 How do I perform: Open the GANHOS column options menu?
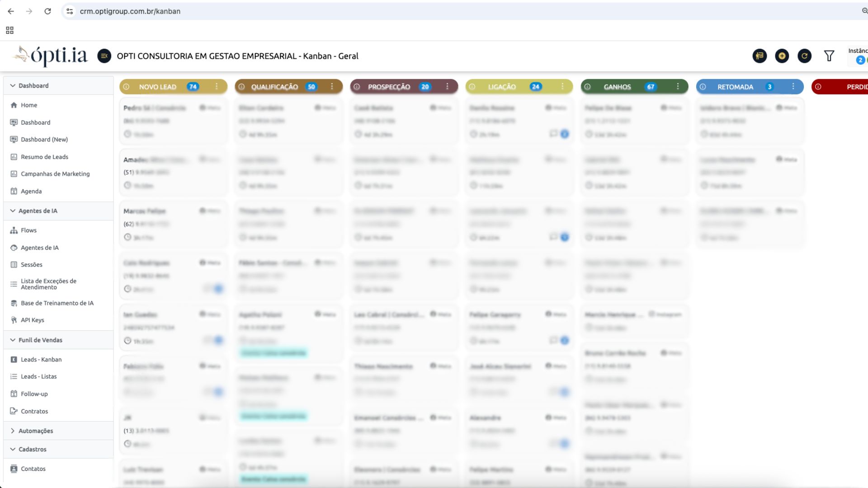(677, 86)
